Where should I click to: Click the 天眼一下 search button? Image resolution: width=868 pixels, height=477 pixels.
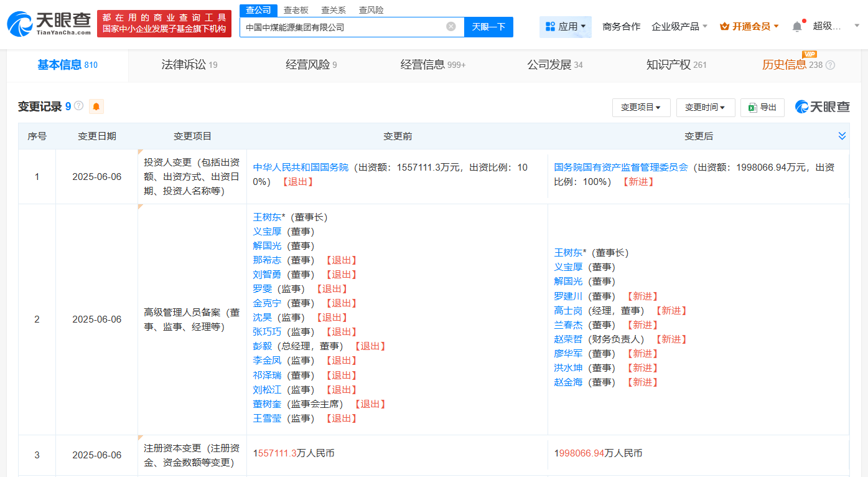click(x=488, y=27)
